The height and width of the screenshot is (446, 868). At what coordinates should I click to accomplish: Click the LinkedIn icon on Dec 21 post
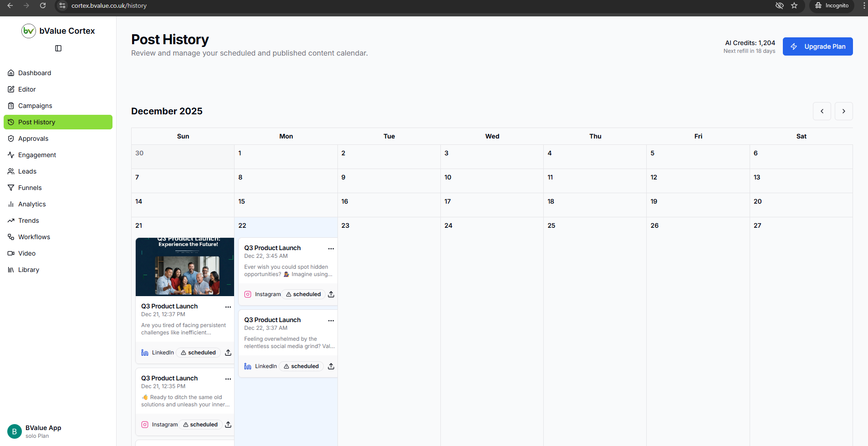pyautogui.click(x=144, y=352)
